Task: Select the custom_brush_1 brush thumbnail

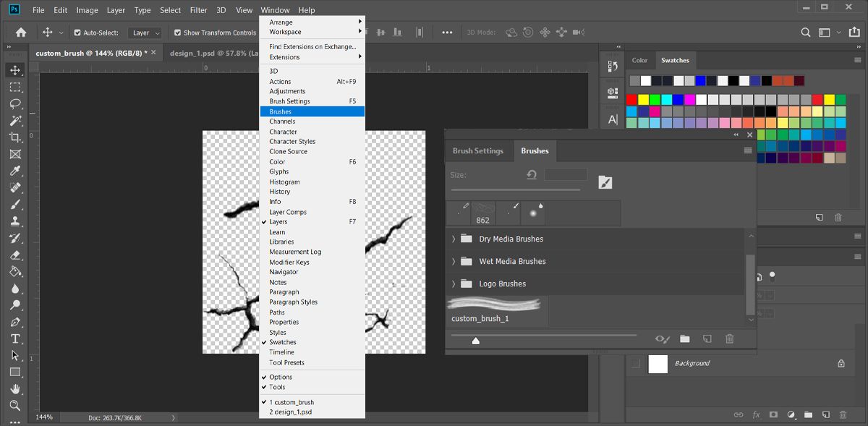Action: (x=496, y=310)
